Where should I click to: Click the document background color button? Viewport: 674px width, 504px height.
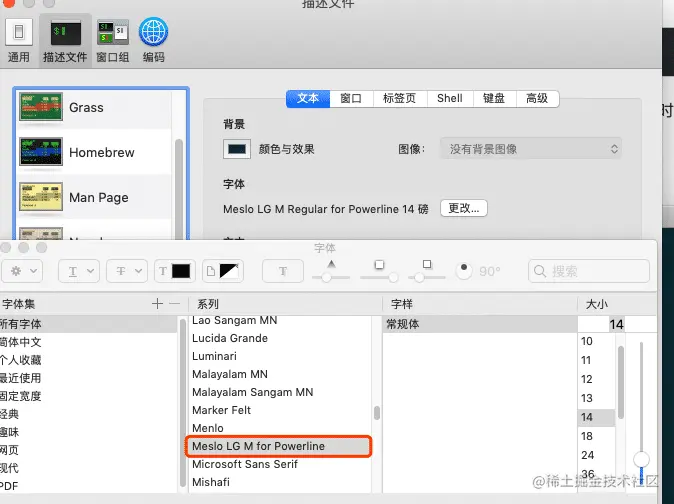pos(223,271)
